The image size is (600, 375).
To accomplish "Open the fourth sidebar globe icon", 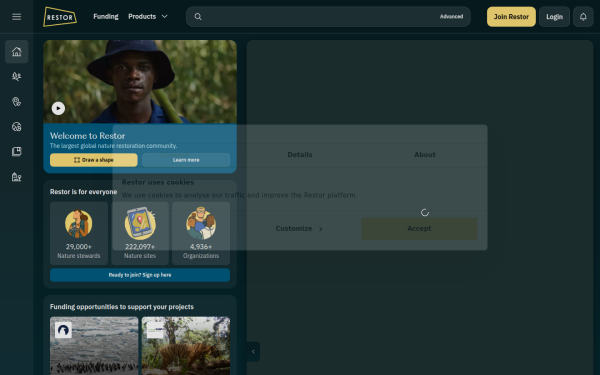I will [x=16, y=127].
